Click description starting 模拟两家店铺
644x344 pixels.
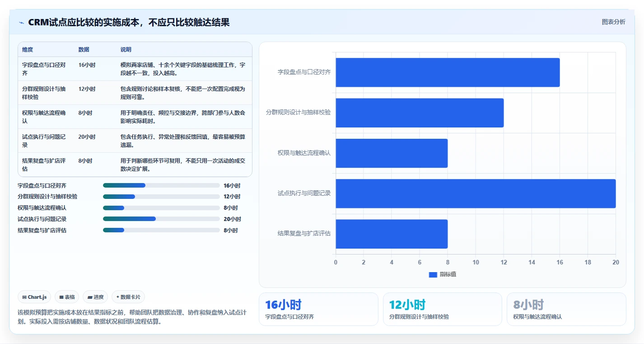tap(183, 69)
